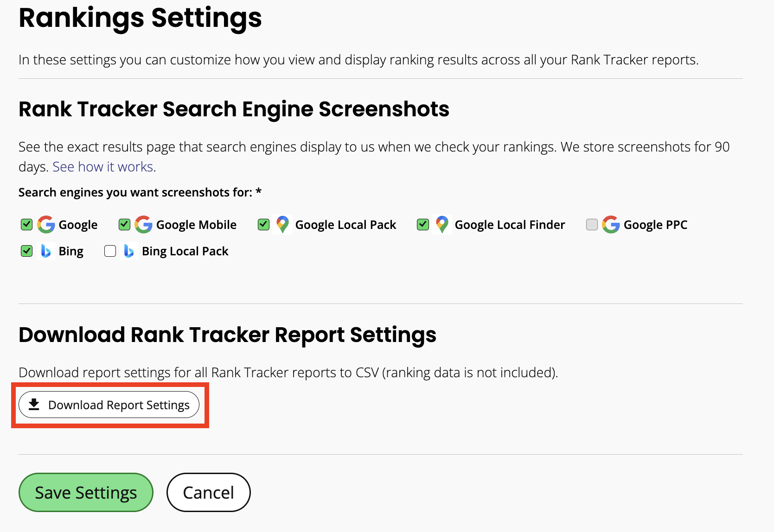Viewport: 774px width, 532px height.
Task: Click the Download Report Settings button
Action: 109,405
